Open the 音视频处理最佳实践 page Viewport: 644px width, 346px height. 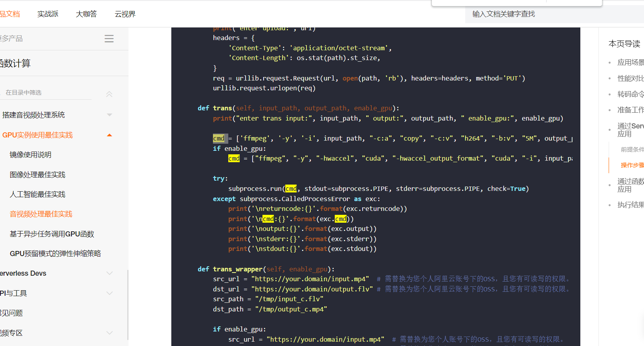pos(41,214)
